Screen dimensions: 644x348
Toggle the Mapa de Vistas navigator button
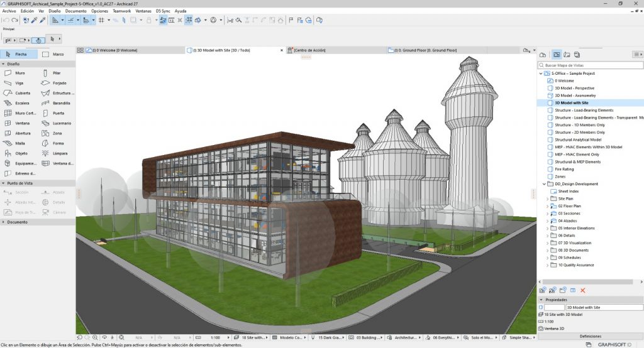[556, 55]
